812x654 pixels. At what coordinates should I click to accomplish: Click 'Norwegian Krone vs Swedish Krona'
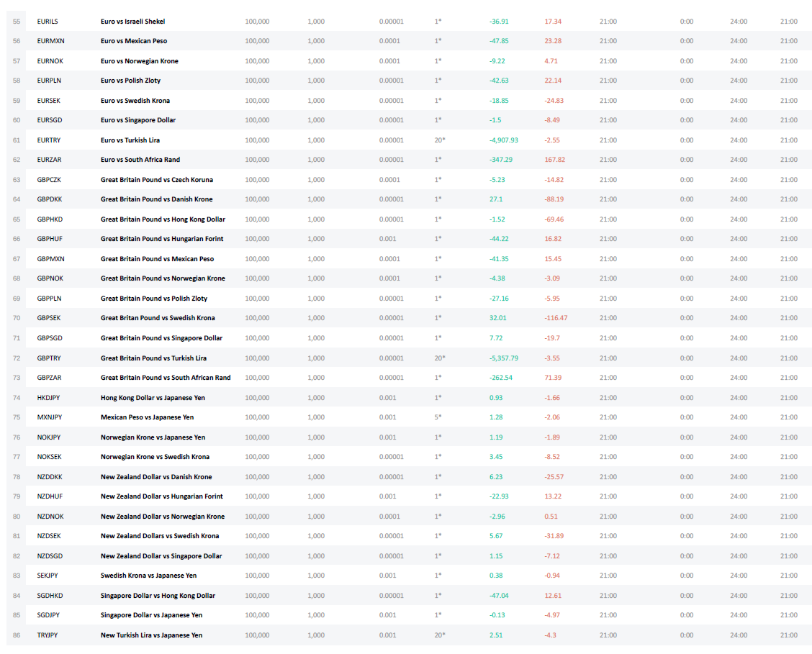pos(155,457)
